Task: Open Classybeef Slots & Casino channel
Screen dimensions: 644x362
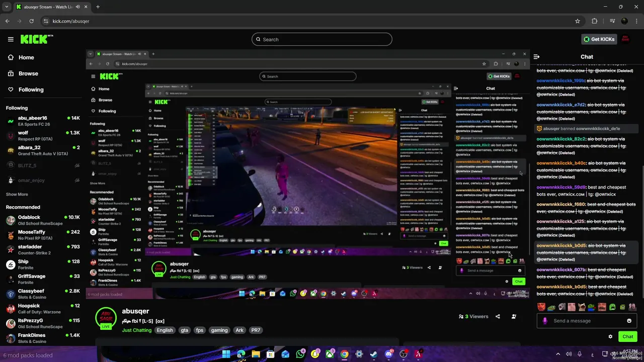Action: click(x=43, y=294)
